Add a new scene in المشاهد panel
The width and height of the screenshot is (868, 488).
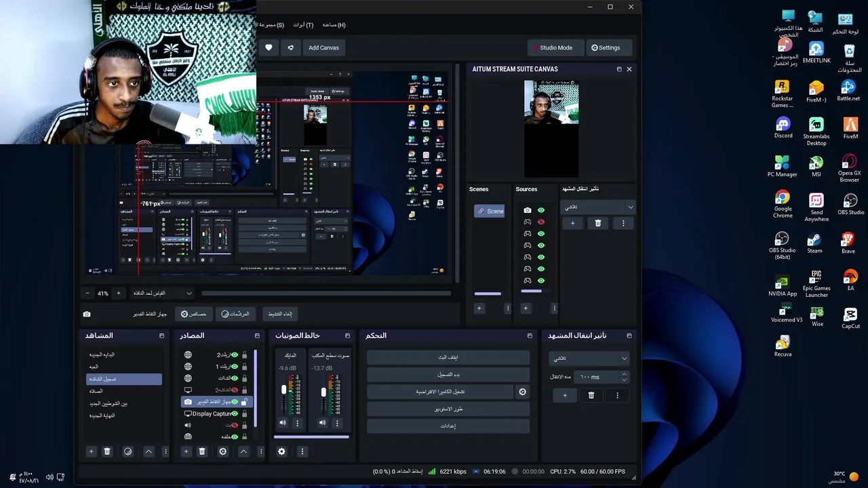tap(91, 451)
